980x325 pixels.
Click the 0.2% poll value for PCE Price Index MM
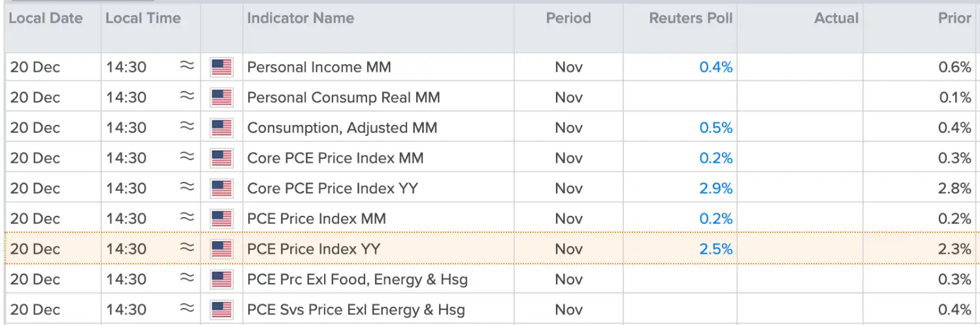click(716, 218)
